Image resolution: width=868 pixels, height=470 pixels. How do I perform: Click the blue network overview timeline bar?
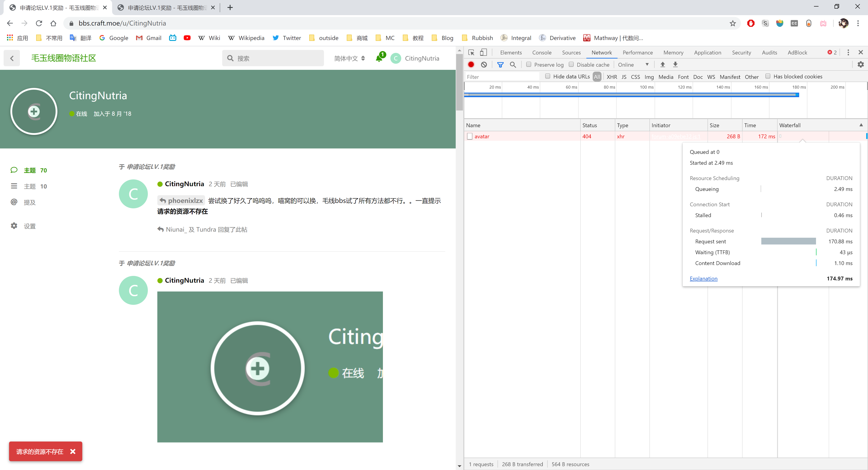(632, 95)
